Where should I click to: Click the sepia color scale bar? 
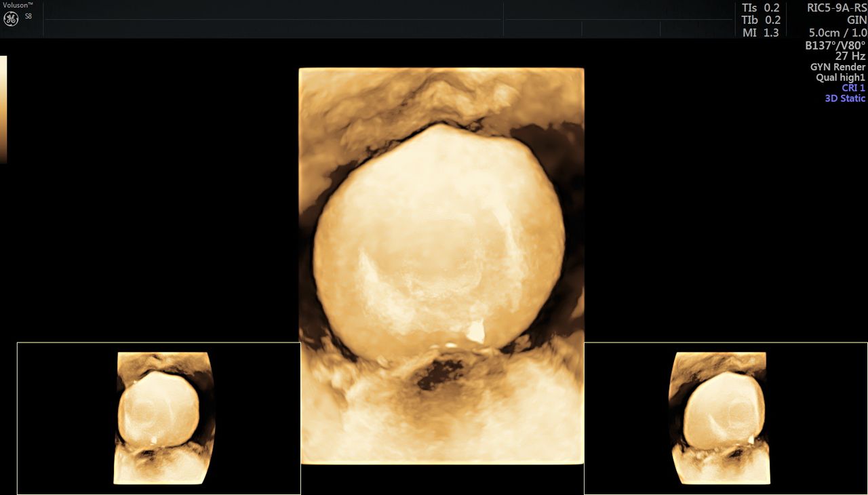3,108
